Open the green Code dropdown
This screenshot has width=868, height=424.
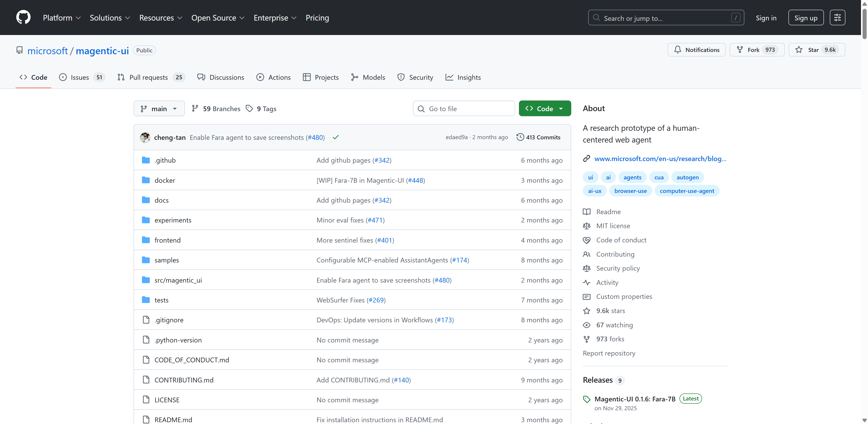click(x=545, y=108)
